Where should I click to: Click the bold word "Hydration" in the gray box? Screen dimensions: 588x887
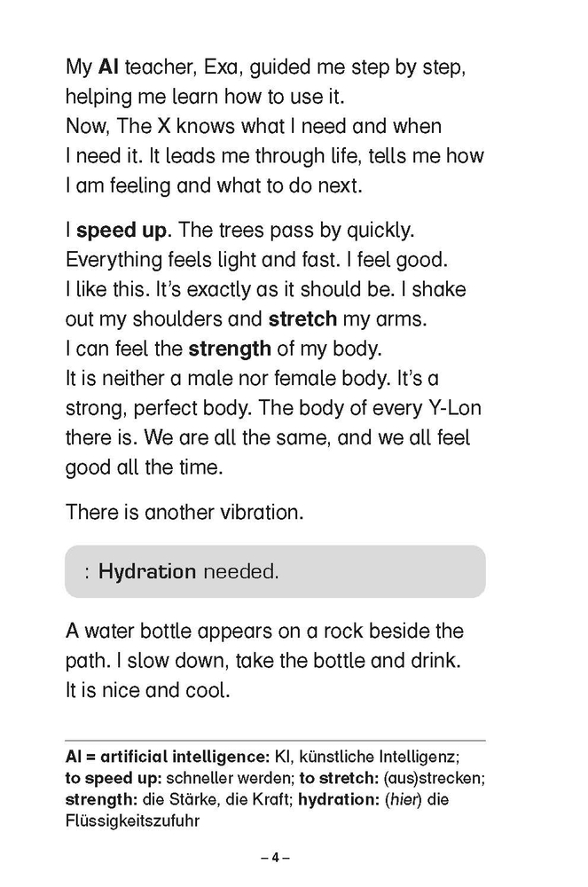point(147,572)
